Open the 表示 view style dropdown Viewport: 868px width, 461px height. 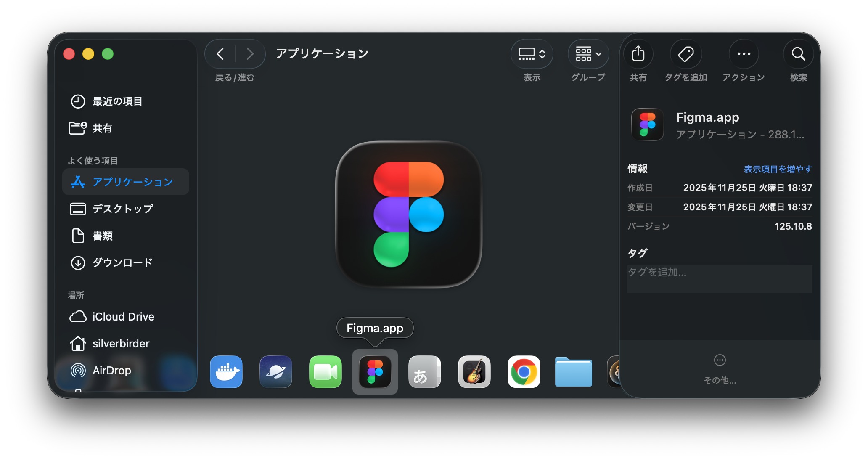pos(532,54)
